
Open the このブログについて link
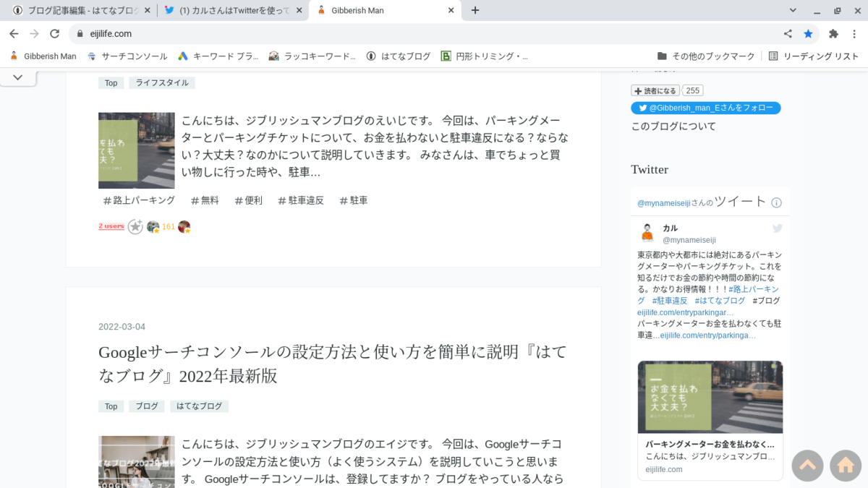673,126
